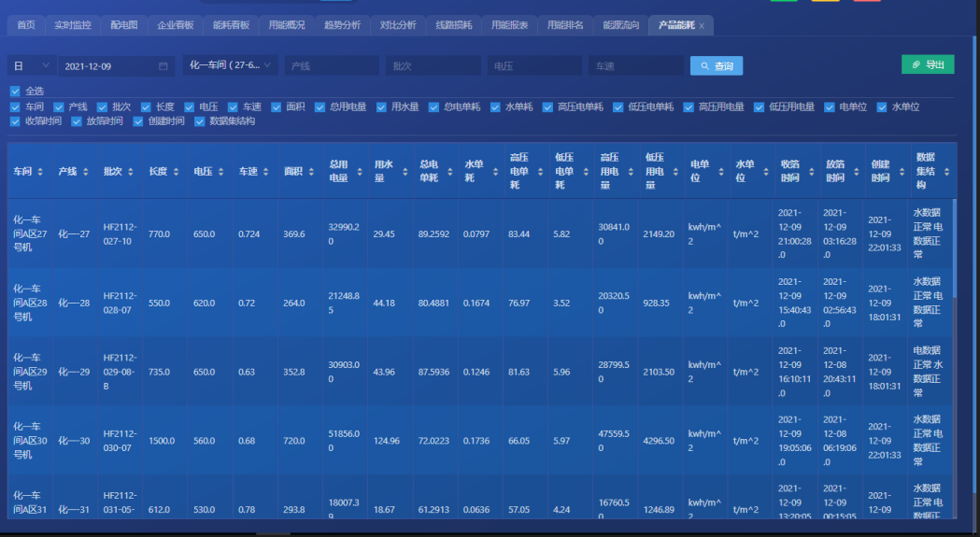Viewport: 980px width, 537px height.
Task: Click the 查询 search button
Action: click(x=717, y=66)
